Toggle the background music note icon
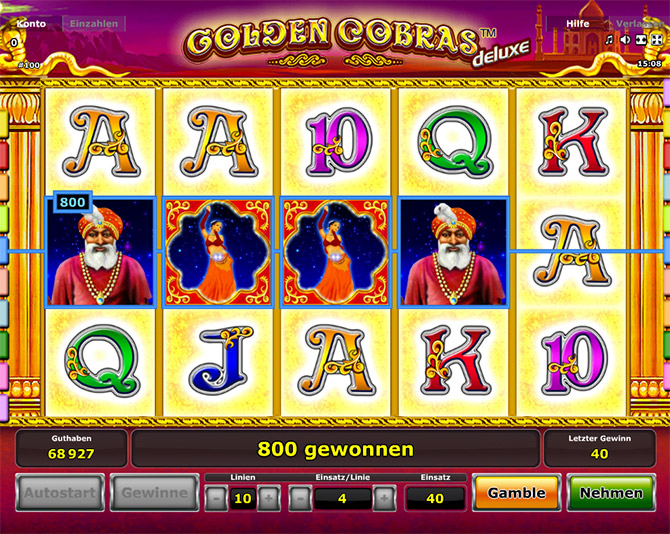The image size is (670, 534). [609, 40]
